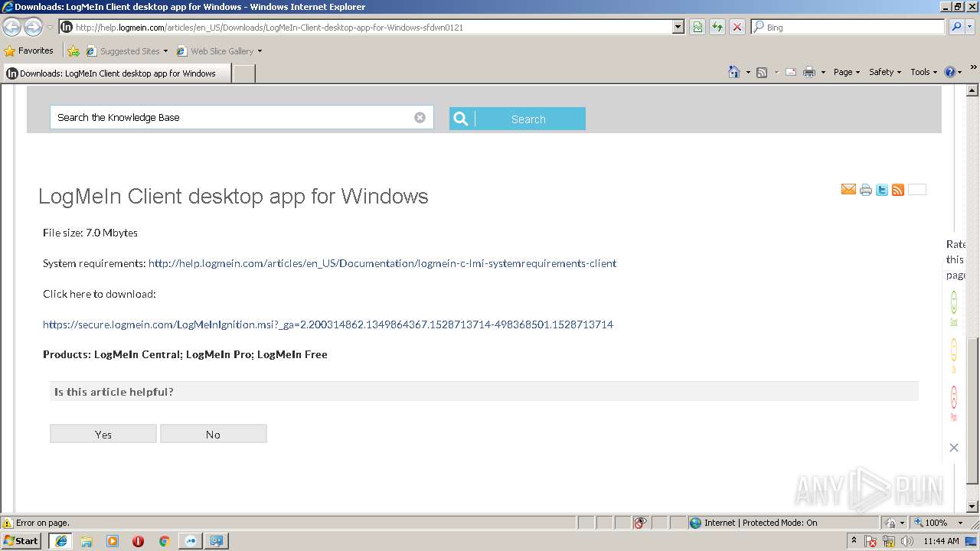This screenshot has width=980, height=551.
Task: Click Yes for article helpful
Action: 103,434
